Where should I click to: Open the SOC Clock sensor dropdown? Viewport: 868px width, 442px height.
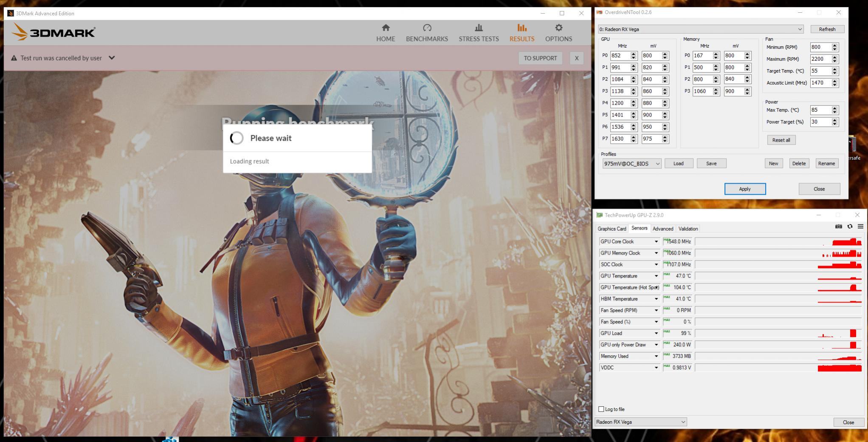coord(656,264)
